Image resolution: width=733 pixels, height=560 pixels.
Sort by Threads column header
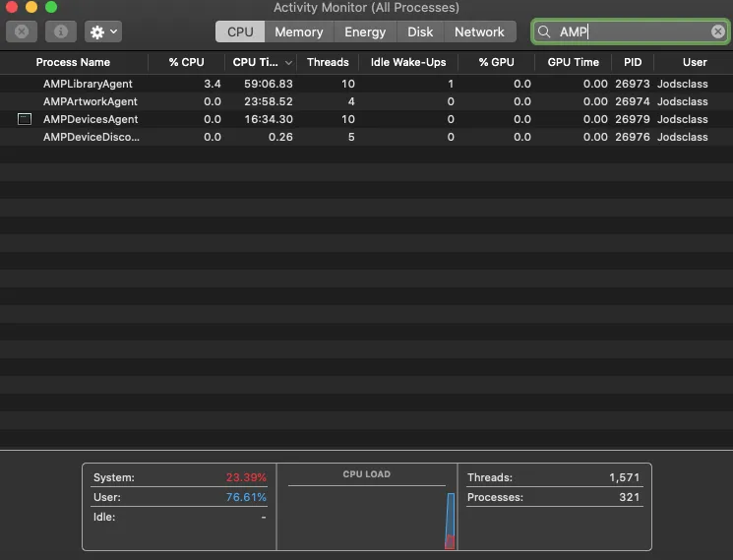pyautogui.click(x=328, y=62)
